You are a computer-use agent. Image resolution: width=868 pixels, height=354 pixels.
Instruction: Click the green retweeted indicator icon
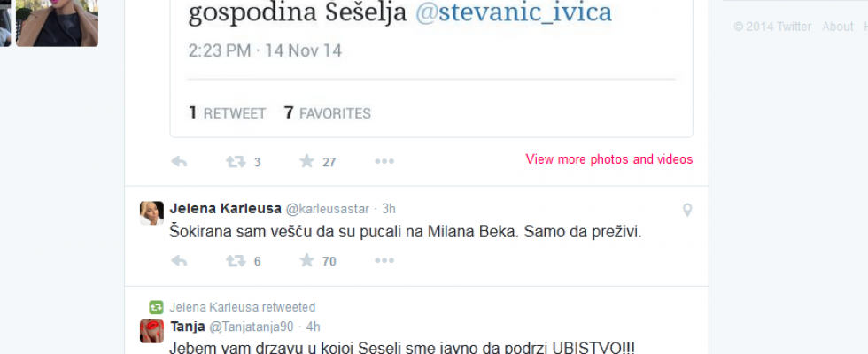157,307
